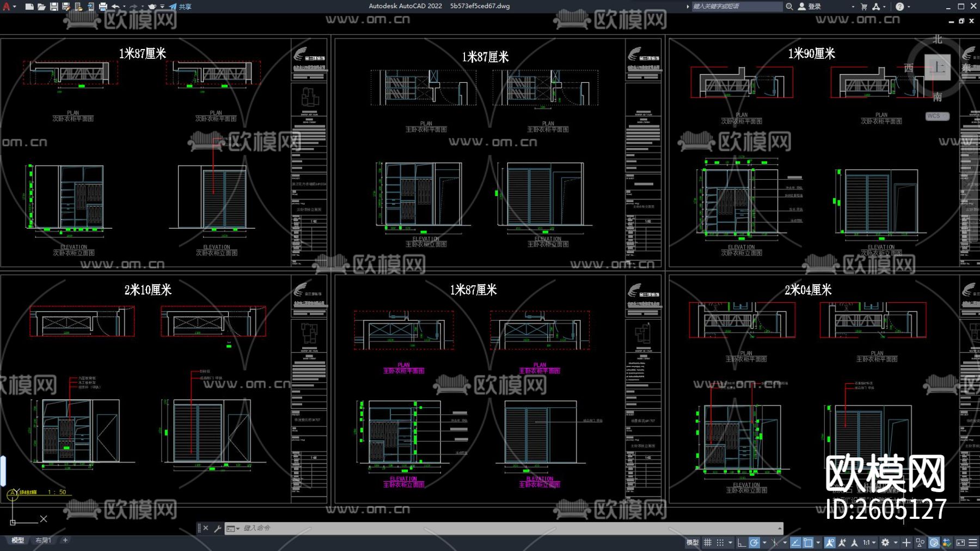Open a drawing with the Open folder icon

pos(41,7)
